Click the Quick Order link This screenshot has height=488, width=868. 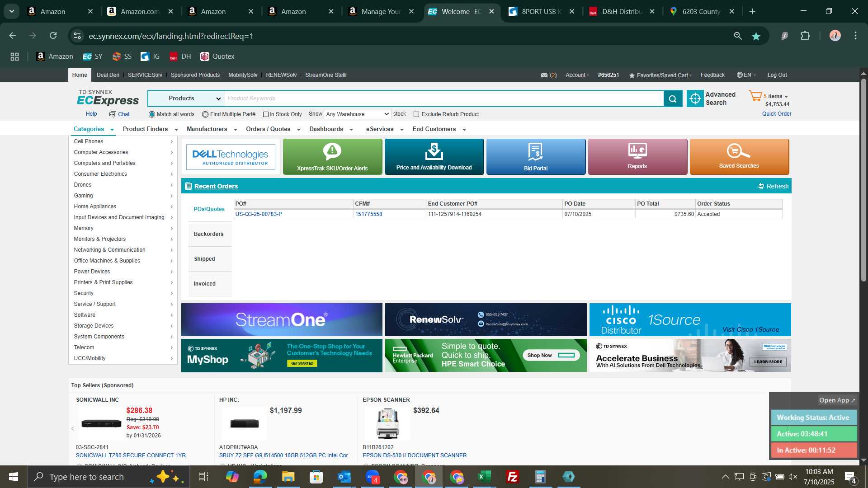(x=777, y=114)
